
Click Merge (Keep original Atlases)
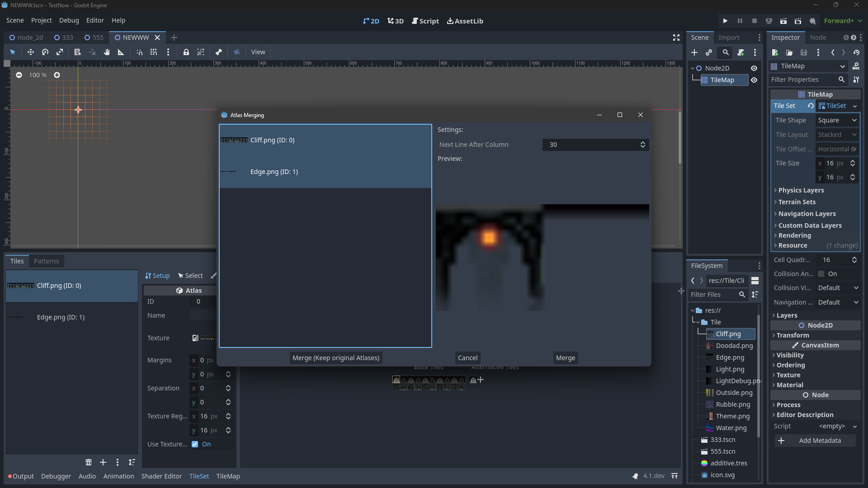[335, 357]
